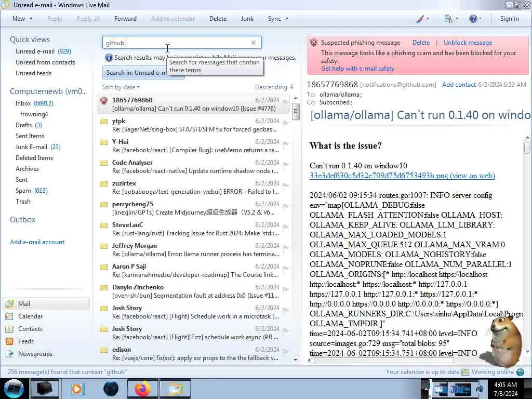This screenshot has width=532, height=399.
Task: Toggle Descending sort order
Action: [274, 87]
